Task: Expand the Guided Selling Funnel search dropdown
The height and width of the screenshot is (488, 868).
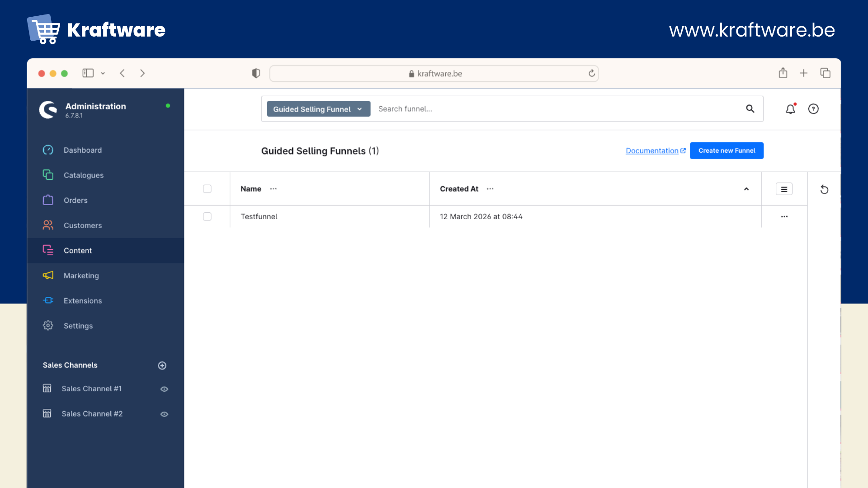Action: 318,109
